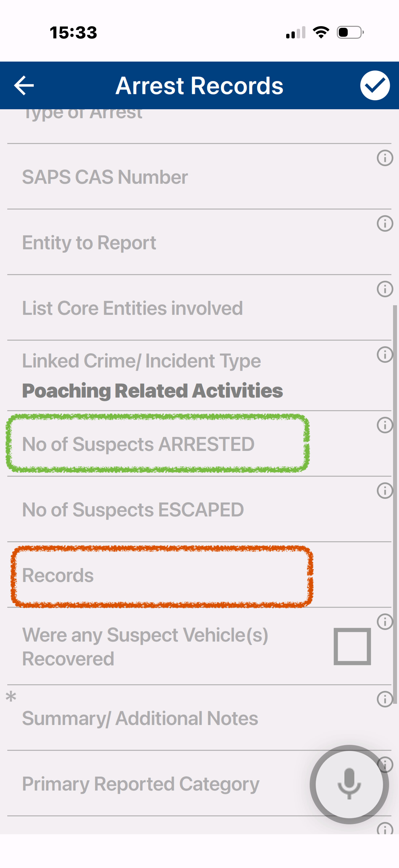Show info for SAPS CAS Number
The height and width of the screenshot is (868, 399).
(x=385, y=158)
